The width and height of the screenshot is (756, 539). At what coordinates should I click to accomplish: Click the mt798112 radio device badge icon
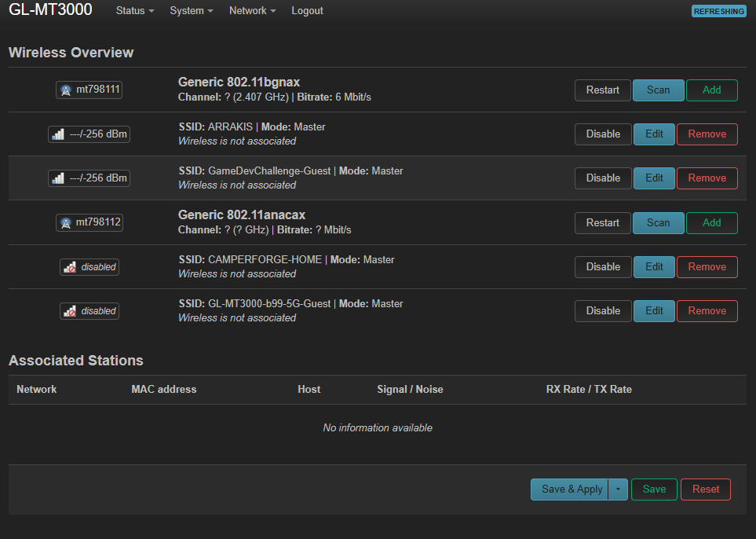tap(66, 223)
